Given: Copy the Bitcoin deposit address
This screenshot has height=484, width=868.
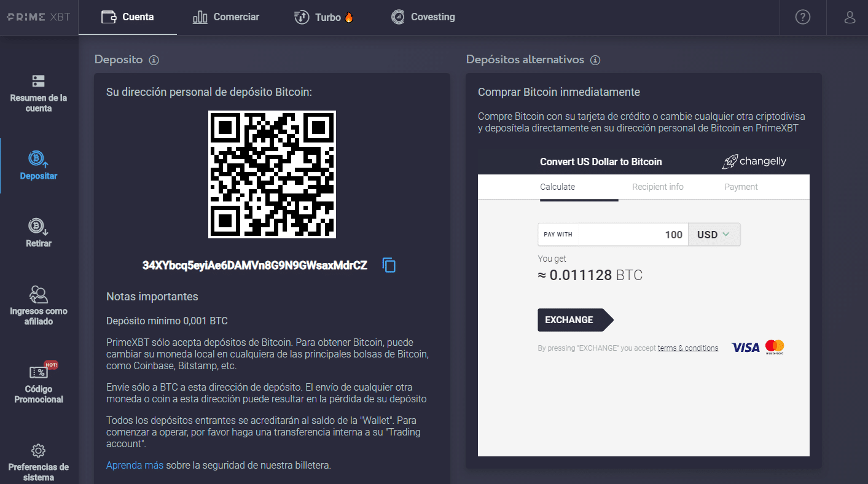Looking at the screenshot, I should pyautogui.click(x=389, y=265).
